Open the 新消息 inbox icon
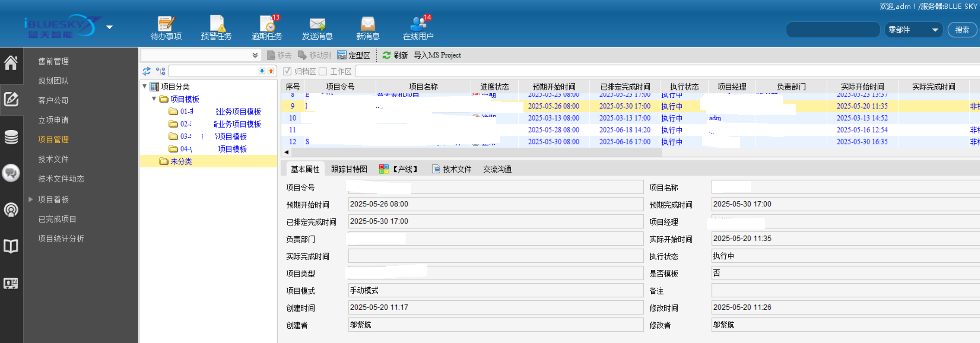The width and height of the screenshot is (980, 343). 368,28
